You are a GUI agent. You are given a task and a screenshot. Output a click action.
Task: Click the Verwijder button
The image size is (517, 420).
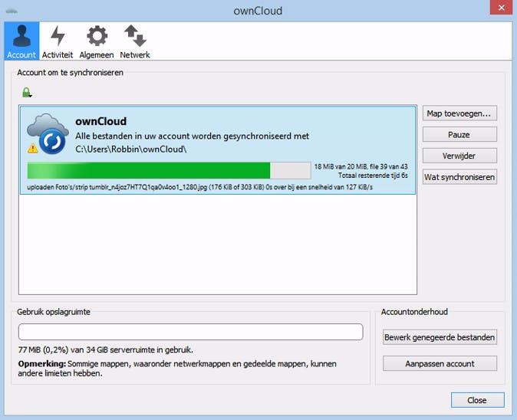[x=459, y=156]
